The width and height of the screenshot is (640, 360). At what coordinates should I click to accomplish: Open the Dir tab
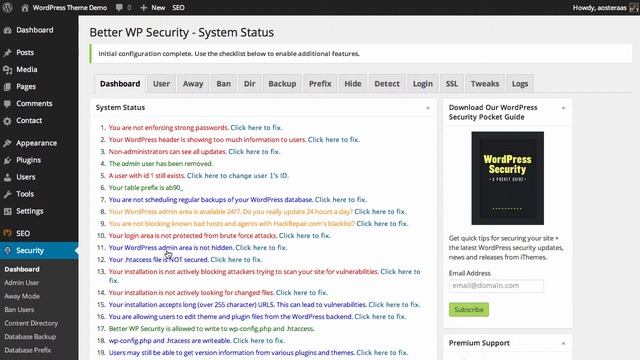click(x=249, y=84)
